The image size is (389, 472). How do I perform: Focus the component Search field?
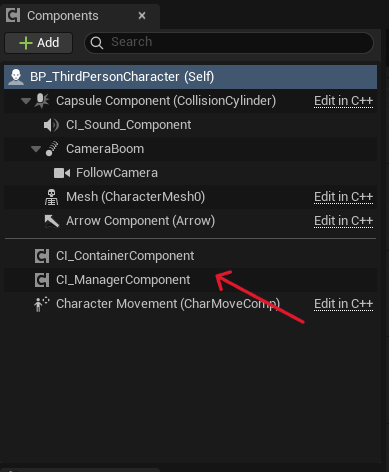click(229, 43)
